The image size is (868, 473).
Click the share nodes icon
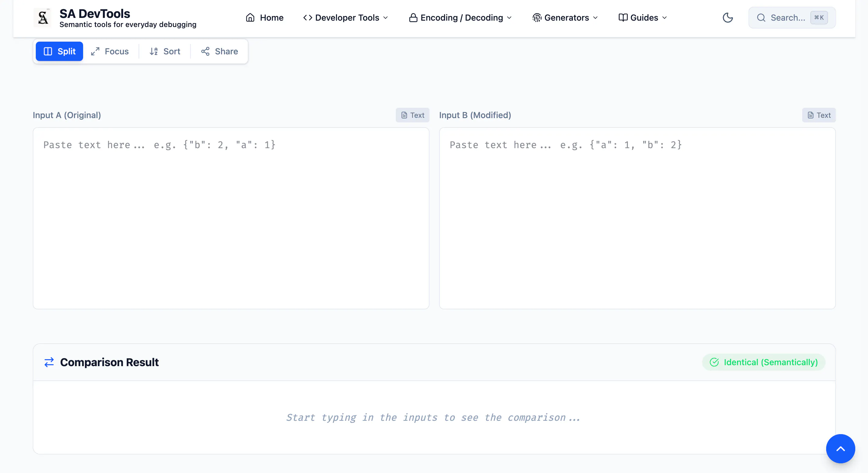point(205,51)
